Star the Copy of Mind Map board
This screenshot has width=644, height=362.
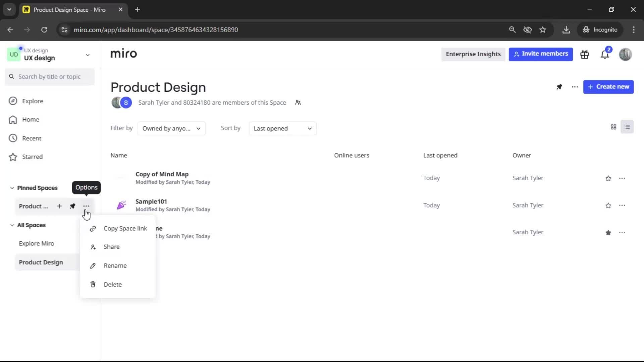point(608,178)
